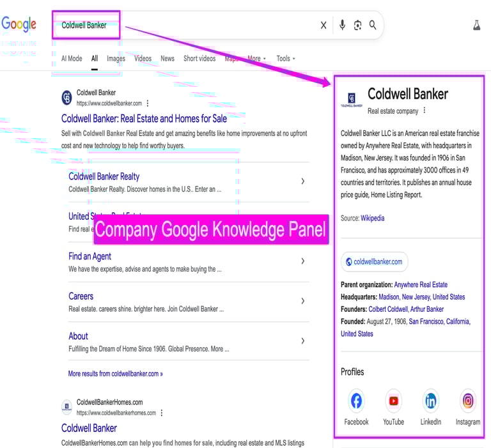Open the Tools dropdown

[286, 59]
